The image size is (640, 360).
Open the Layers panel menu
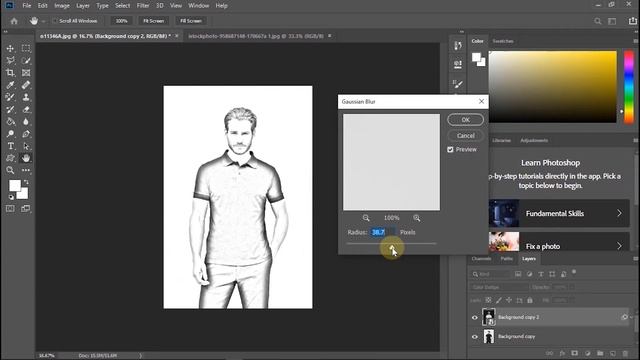636,259
